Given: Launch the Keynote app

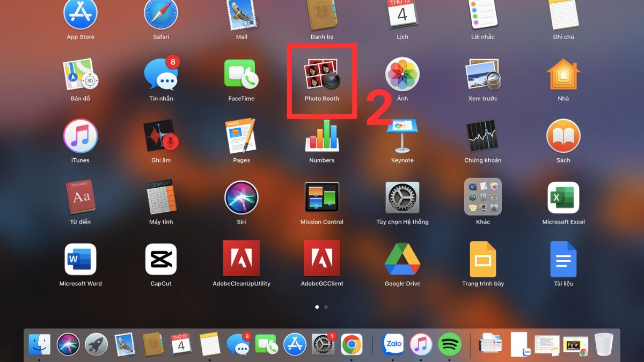Looking at the screenshot, I should point(402,136).
